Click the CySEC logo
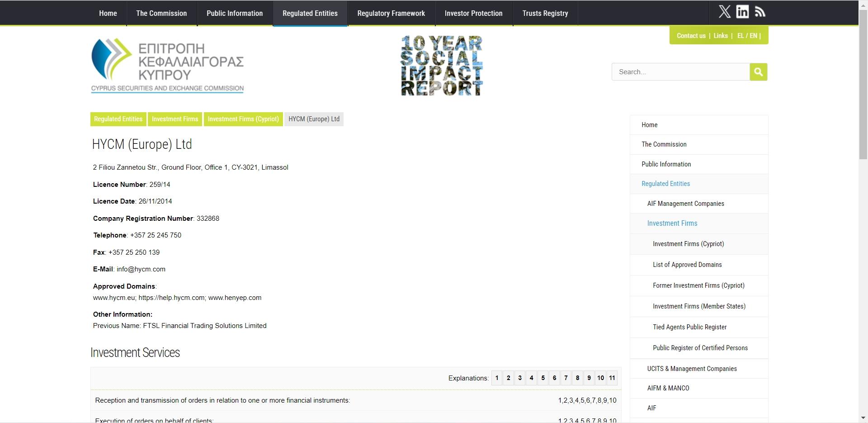Viewport: 868px width, 423px height. coord(167,65)
